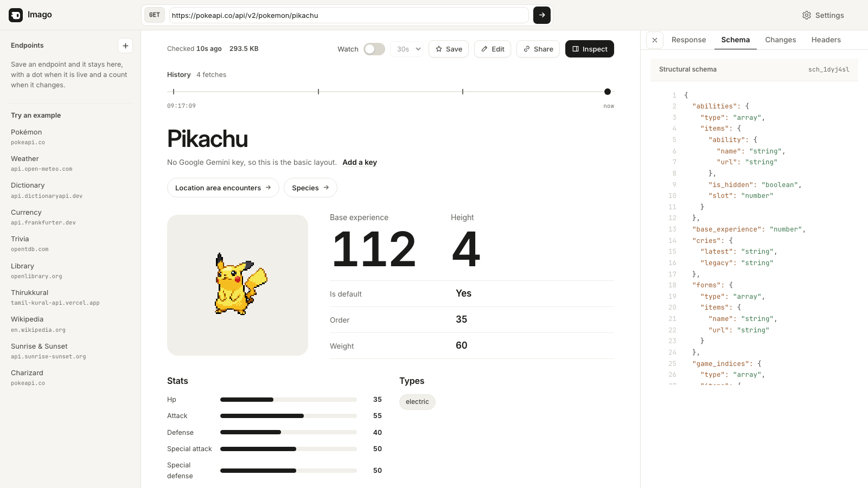Select the GET method badge

155,15
